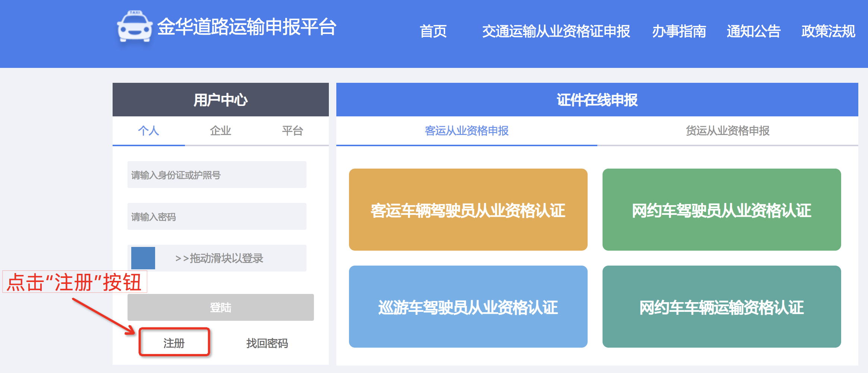
Task: Click into the password input field
Action: [217, 216]
